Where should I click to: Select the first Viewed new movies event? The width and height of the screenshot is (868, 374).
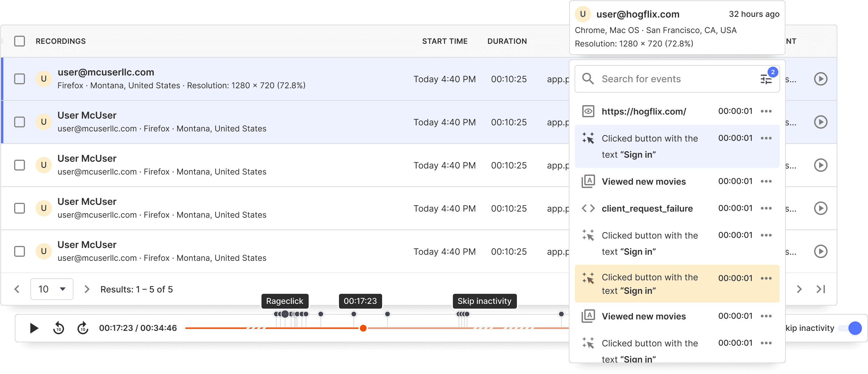click(644, 182)
